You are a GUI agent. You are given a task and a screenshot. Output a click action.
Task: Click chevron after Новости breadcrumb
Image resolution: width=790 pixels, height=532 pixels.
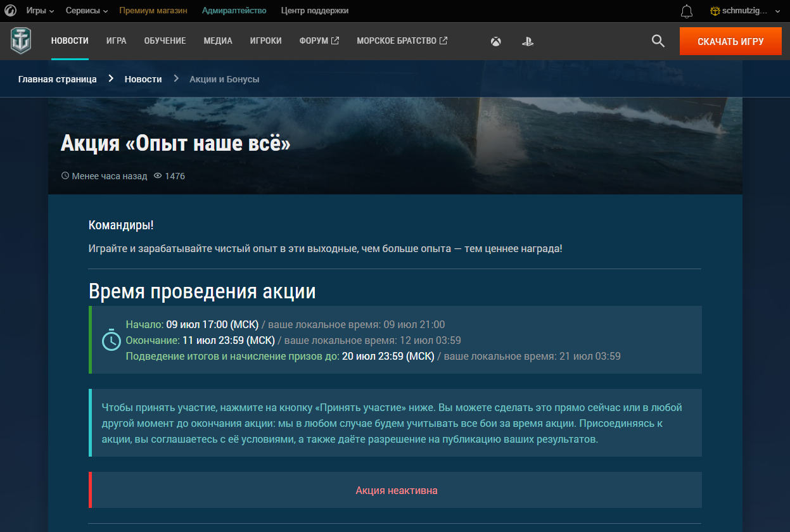176,79
